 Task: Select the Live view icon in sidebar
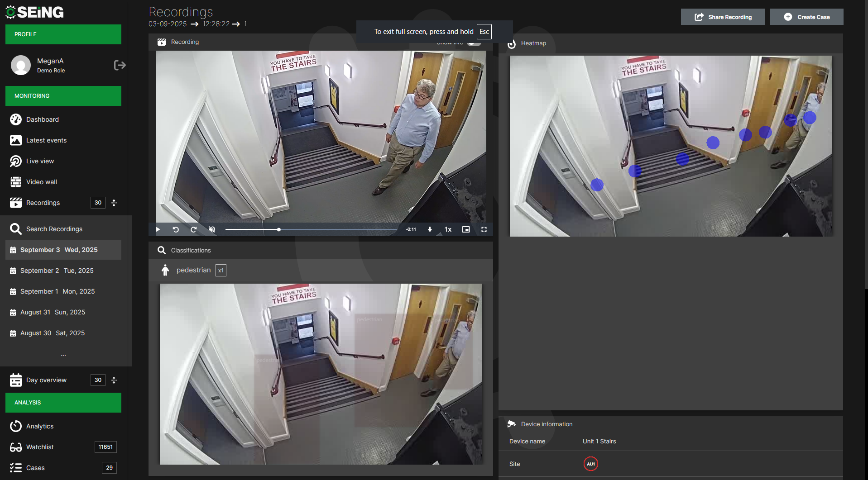[x=15, y=161]
